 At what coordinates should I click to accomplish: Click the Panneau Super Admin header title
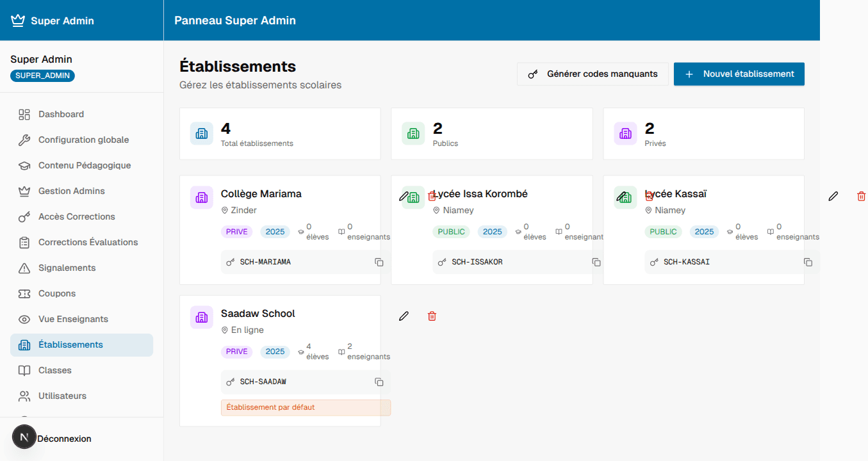235,20
